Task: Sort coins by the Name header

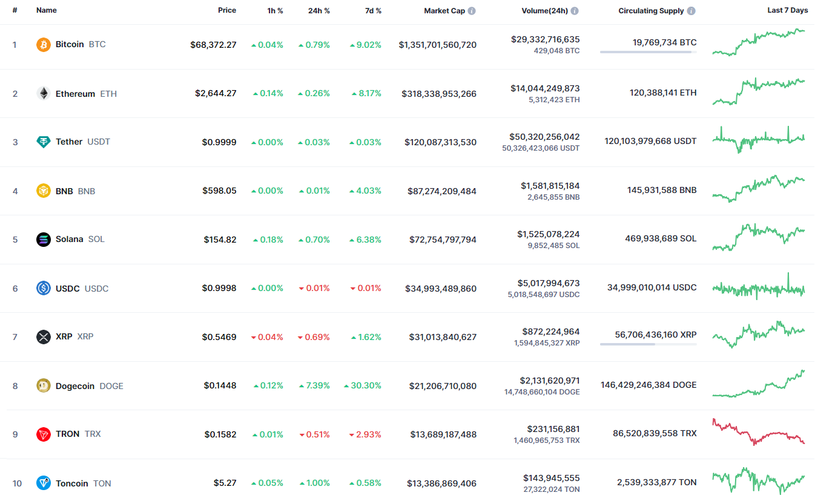Action: click(46, 11)
